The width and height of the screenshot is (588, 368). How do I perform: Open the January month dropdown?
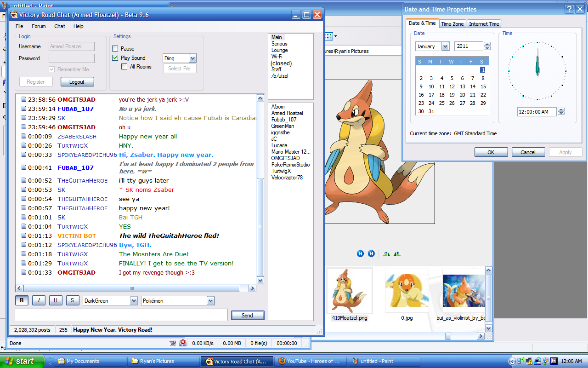pyautogui.click(x=445, y=46)
